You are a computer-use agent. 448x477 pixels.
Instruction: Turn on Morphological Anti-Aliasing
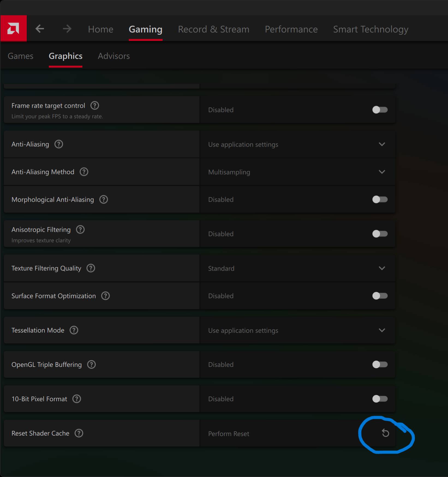pyautogui.click(x=380, y=200)
